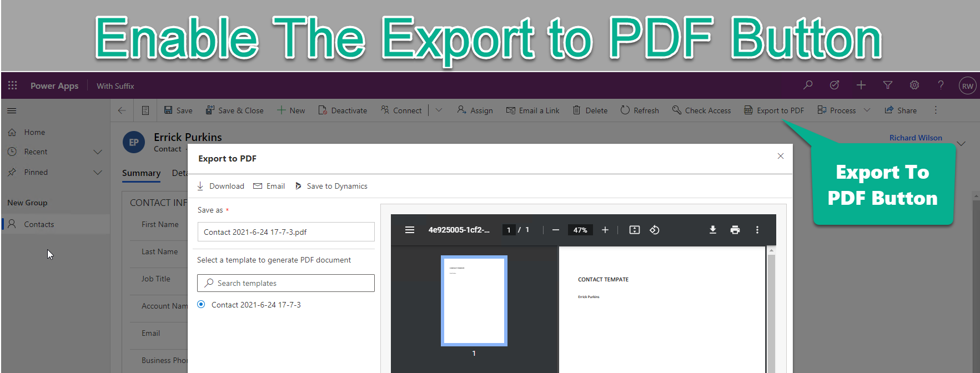Click Fit to page in PDF viewer

(x=635, y=230)
